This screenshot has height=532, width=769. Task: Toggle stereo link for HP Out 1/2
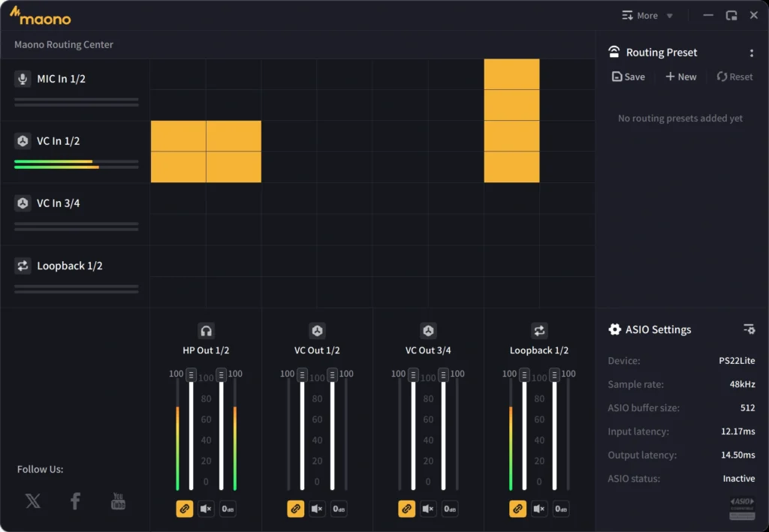tap(185, 509)
